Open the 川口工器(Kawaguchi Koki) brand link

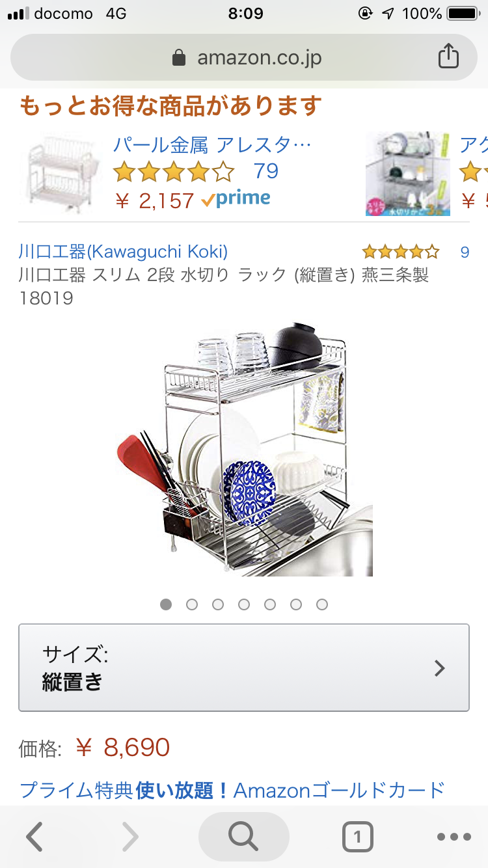point(123,251)
